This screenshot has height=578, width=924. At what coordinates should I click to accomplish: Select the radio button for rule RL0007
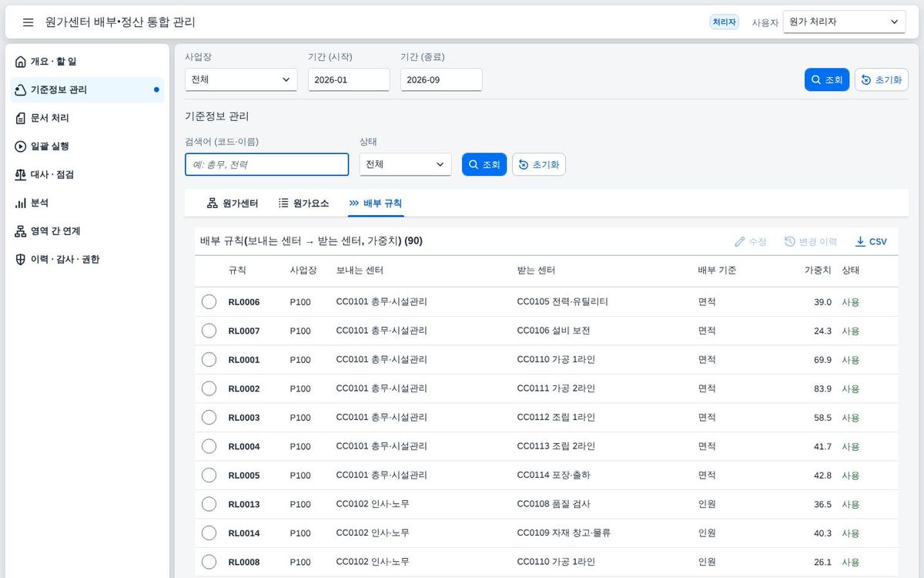pos(209,331)
